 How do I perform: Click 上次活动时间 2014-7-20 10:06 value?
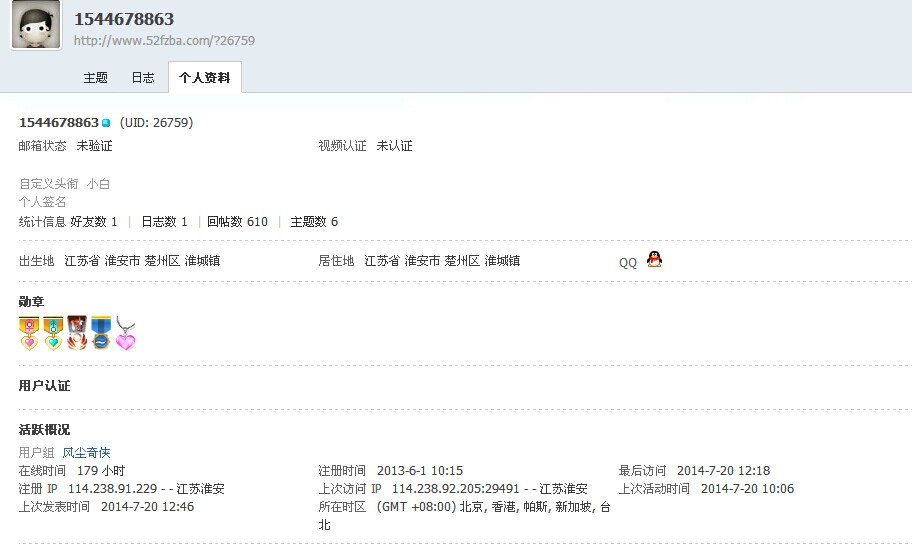pyautogui.click(x=747, y=488)
